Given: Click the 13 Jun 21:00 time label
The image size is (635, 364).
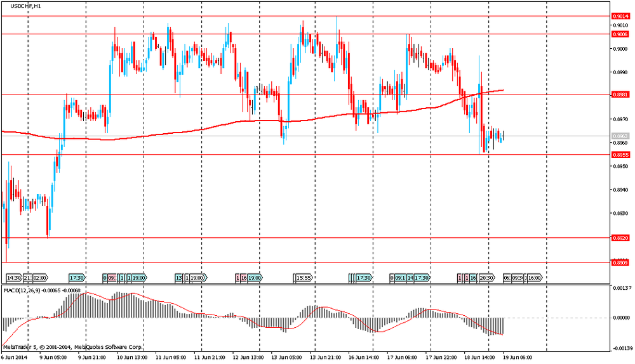Looking at the screenshot, I should (x=325, y=358).
